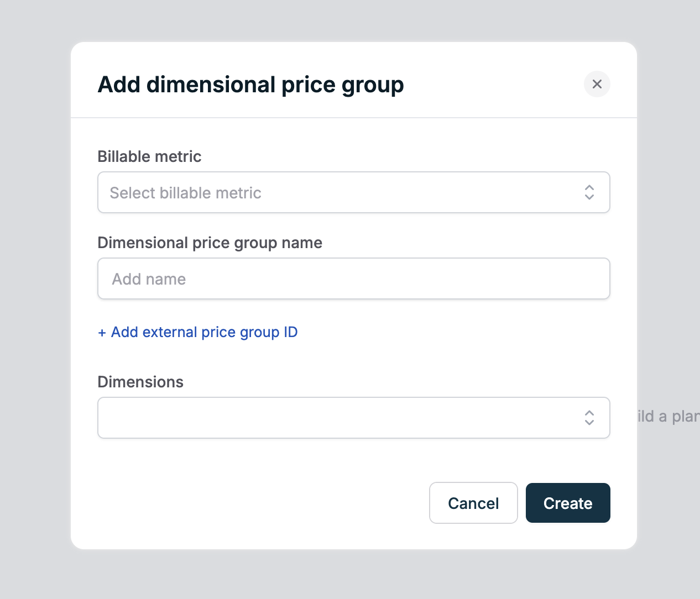Click Add external price group ID

197,332
